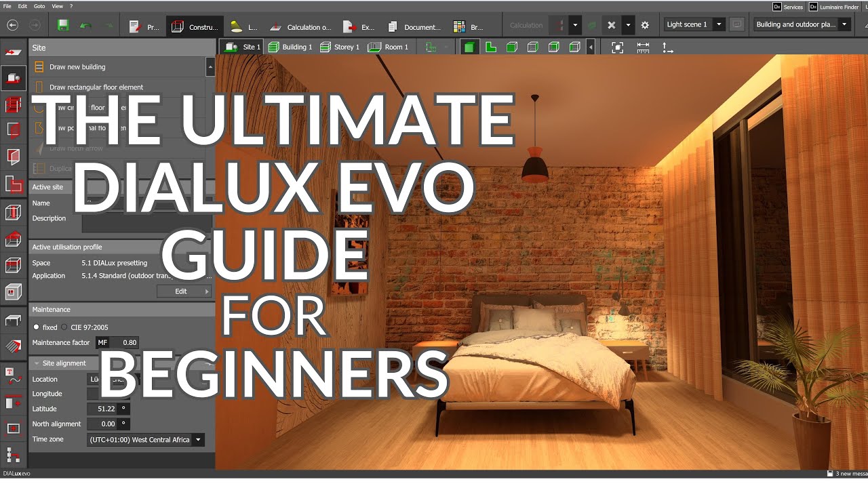The image size is (868, 488).
Task: Select the Room 1 navigation tab
Action: [389, 47]
